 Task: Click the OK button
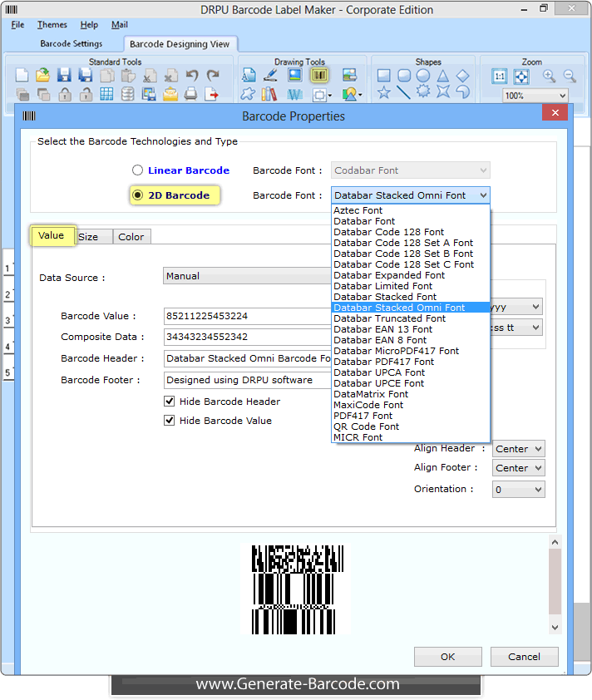click(448, 656)
